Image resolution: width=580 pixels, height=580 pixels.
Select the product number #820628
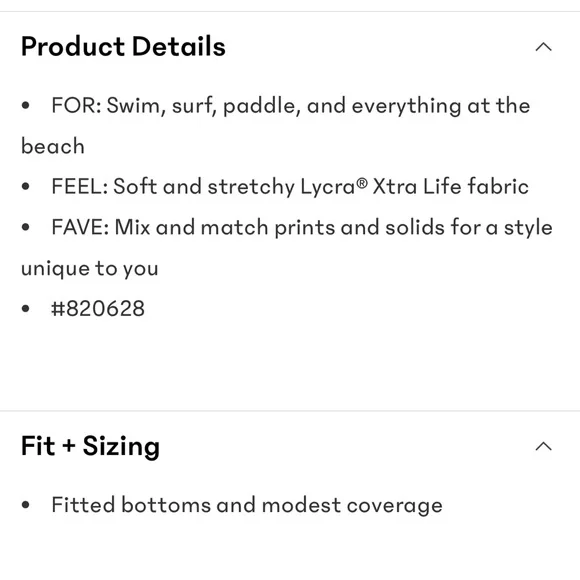pos(98,308)
